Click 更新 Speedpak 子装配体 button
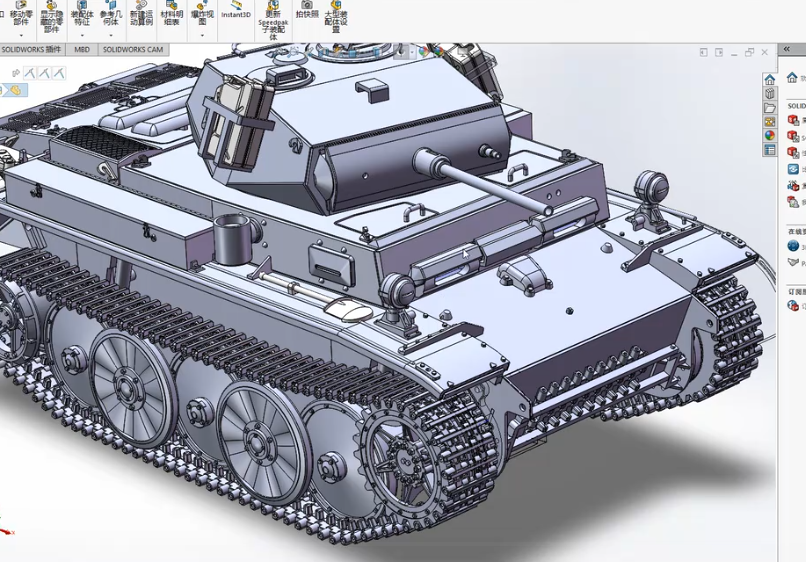The width and height of the screenshot is (806, 562). (x=272, y=16)
